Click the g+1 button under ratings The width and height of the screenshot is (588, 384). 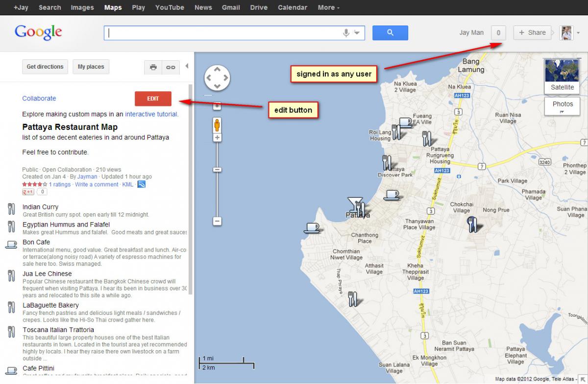pos(29,192)
